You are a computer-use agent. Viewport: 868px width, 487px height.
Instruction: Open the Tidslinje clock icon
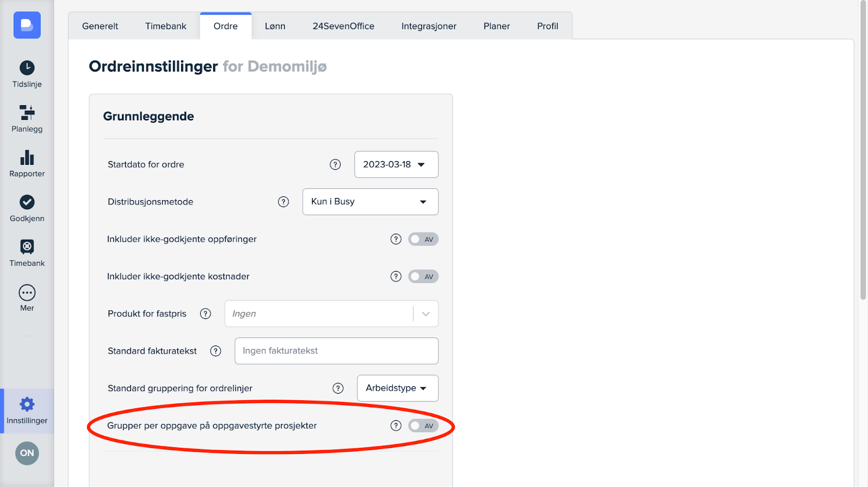click(27, 68)
